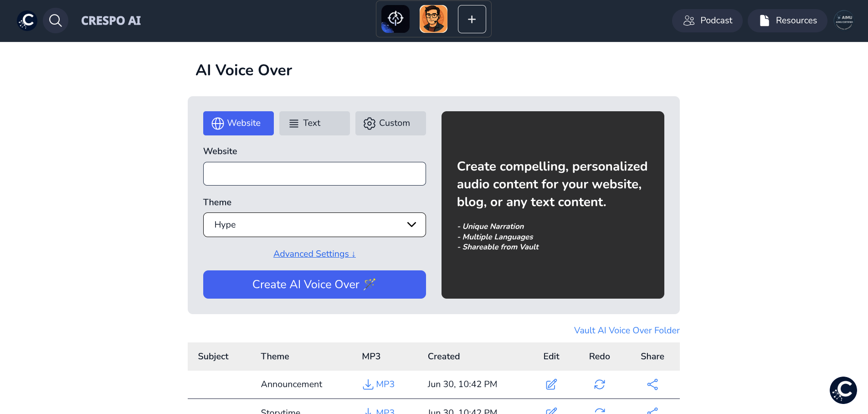Click the Redo column header
868x414 pixels.
(599, 357)
